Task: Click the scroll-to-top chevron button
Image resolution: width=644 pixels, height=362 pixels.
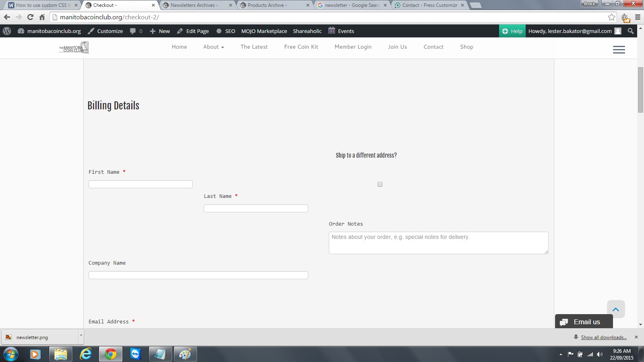Action: click(x=615, y=309)
